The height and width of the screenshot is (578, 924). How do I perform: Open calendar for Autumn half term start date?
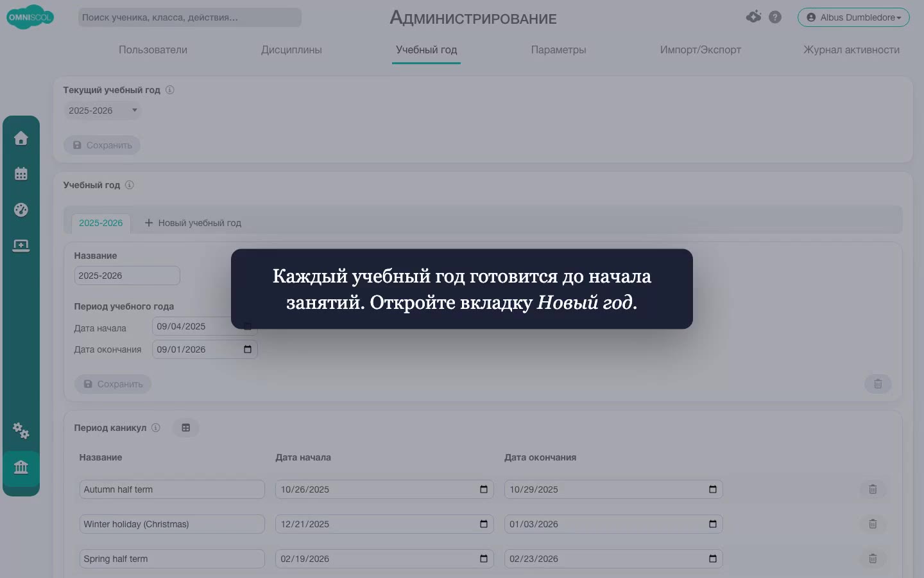click(x=484, y=489)
